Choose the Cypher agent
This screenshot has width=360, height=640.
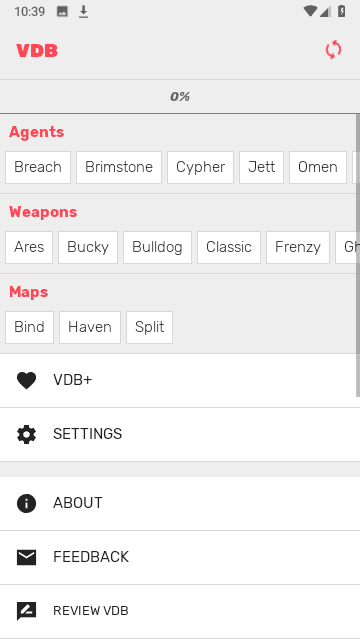click(x=200, y=167)
